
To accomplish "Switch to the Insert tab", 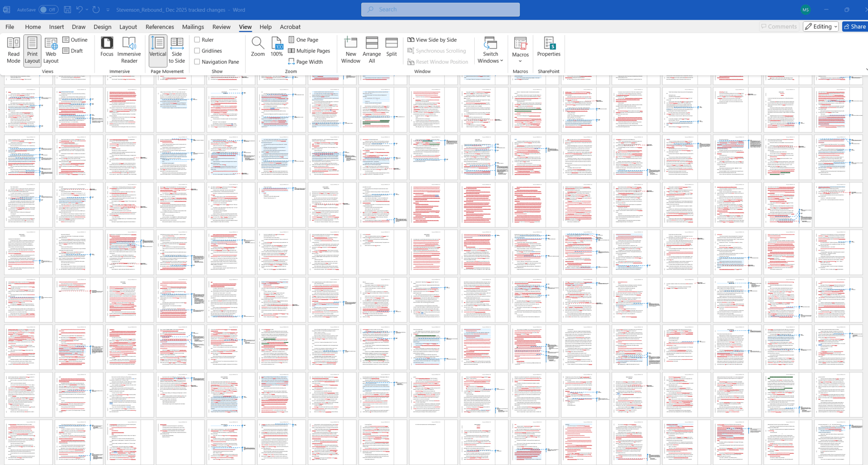I will (57, 27).
